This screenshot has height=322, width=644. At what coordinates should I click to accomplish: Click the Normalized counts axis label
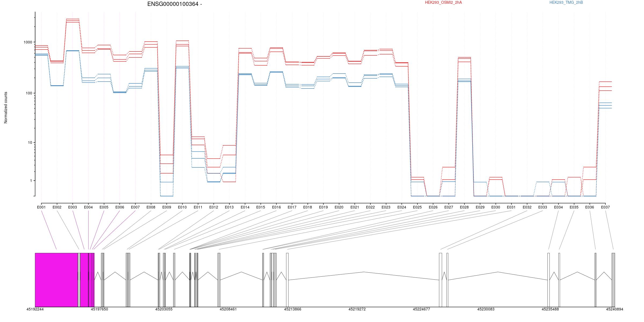pos(6,108)
